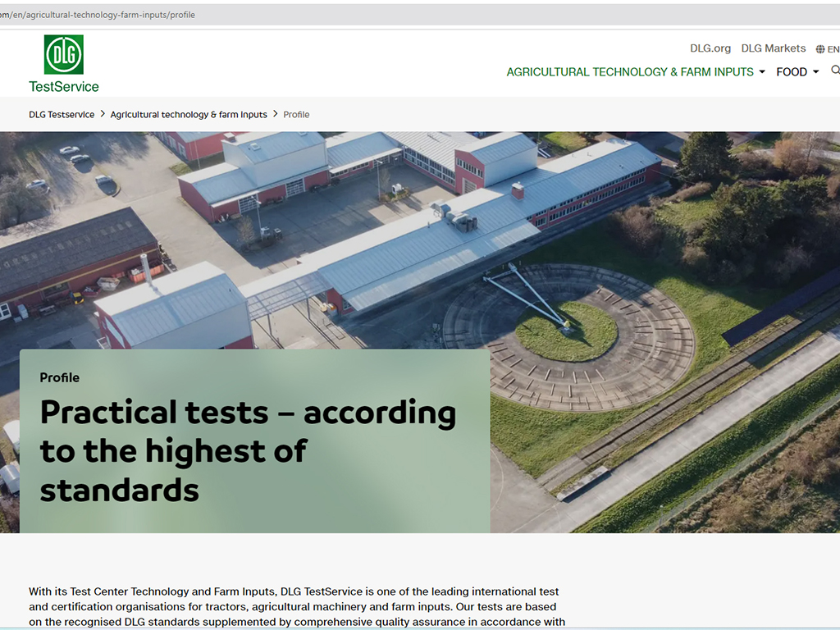Click the globe language icon
840x630 pixels.
pyautogui.click(x=820, y=49)
